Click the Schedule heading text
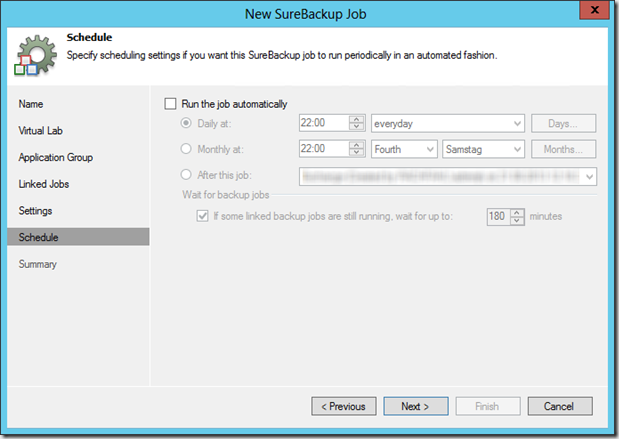Screen dimensions: 619x439 click(89, 38)
